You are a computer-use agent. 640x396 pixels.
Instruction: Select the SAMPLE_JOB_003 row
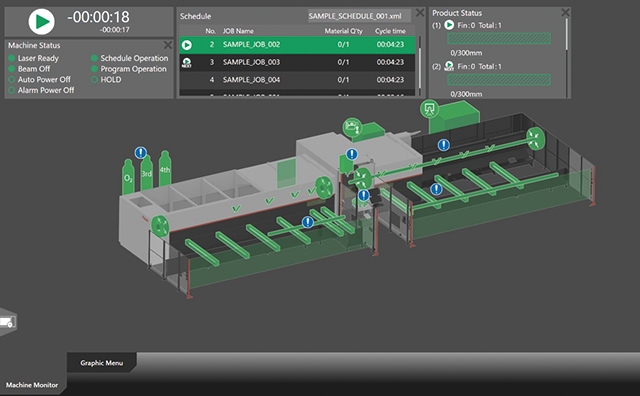(298, 62)
